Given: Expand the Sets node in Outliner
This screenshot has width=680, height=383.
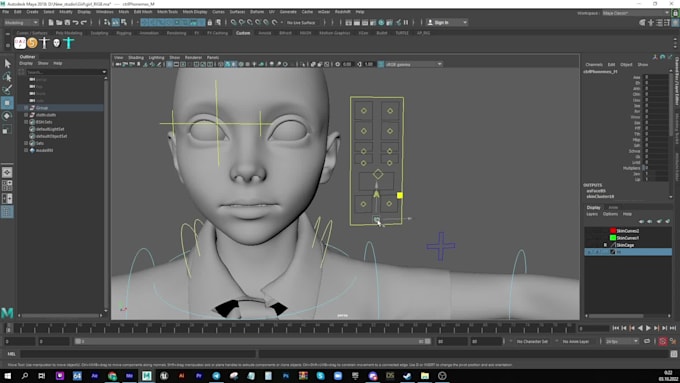Looking at the screenshot, I should [26, 143].
